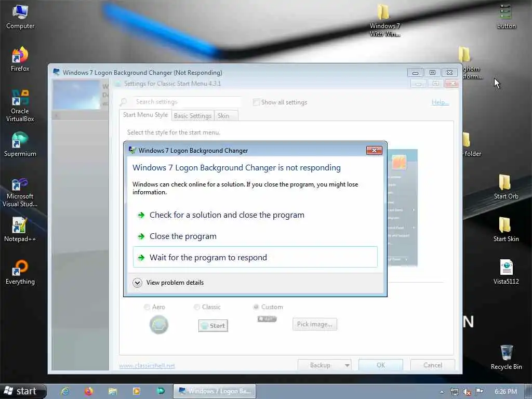Select the Classic start button radio

(x=196, y=307)
